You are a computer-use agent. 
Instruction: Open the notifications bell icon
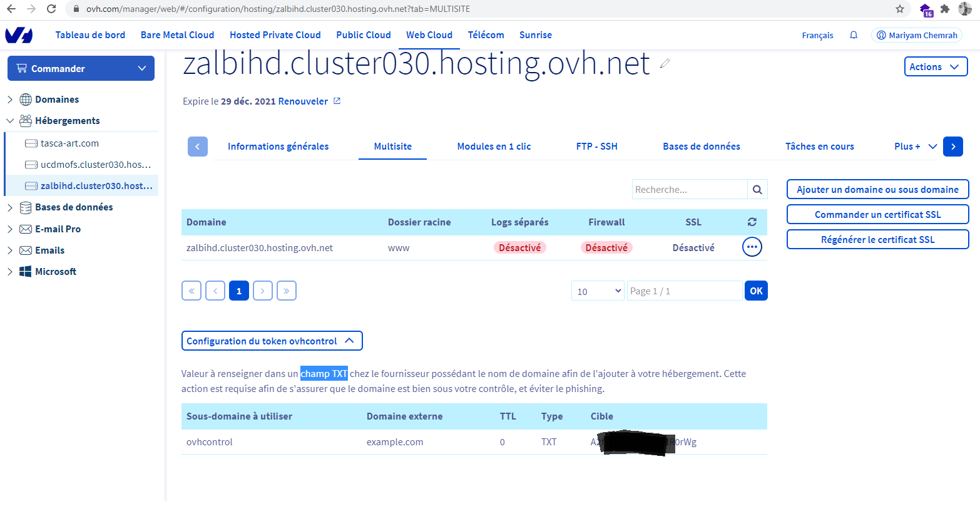854,35
